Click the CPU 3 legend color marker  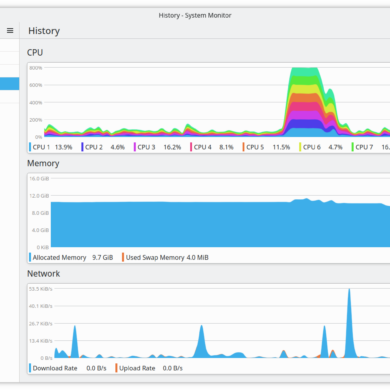(135, 147)
